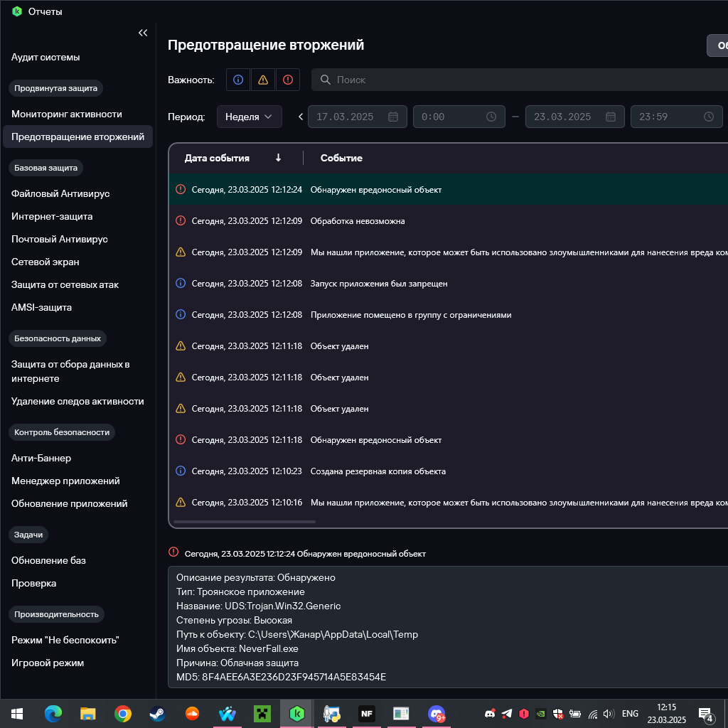728x728 pixels.
Task: Open notification center with 4 notifications
Action: [706, 714]
